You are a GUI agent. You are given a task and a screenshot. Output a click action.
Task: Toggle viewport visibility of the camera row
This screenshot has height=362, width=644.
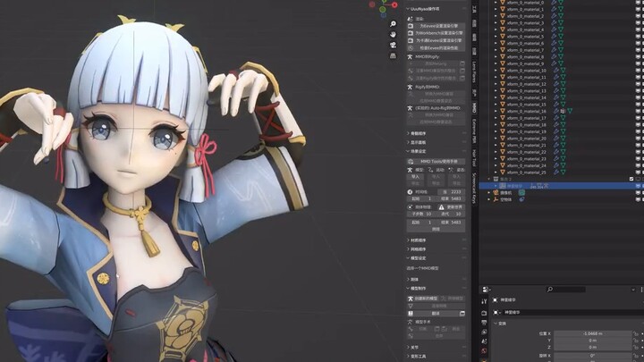click(638, 192)
